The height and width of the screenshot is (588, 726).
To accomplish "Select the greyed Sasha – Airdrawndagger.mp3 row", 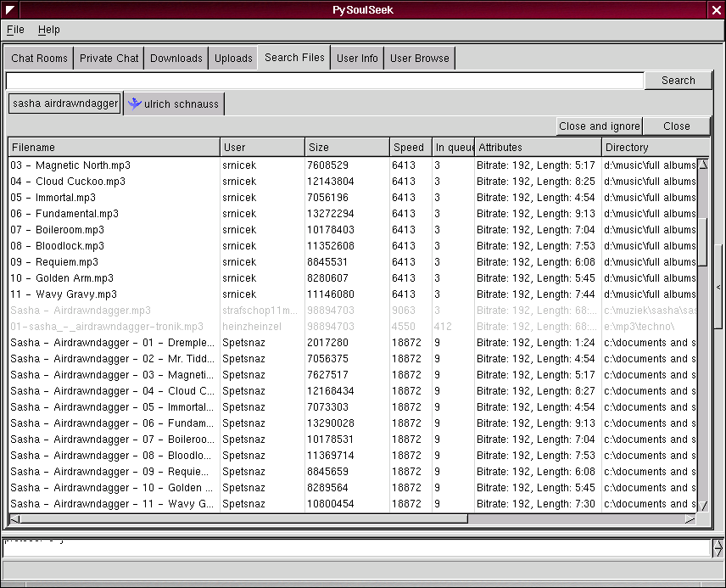I will [353, 311].
